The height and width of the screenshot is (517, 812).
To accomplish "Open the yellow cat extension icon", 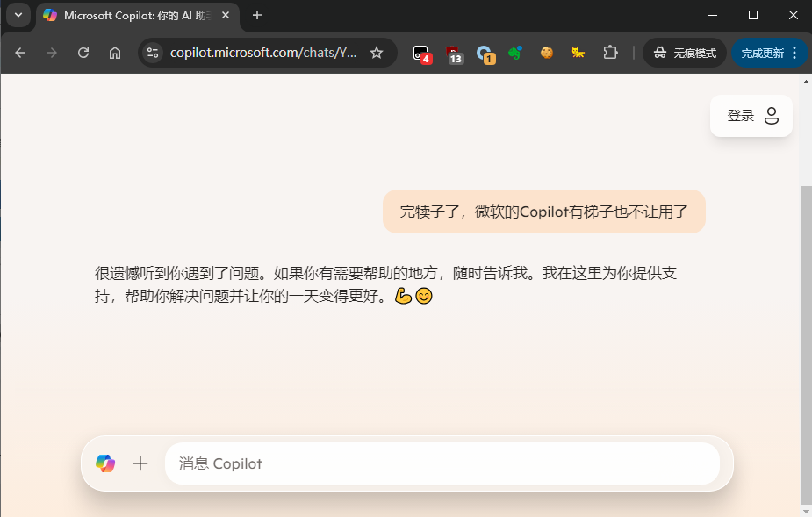I will (578, 53).
